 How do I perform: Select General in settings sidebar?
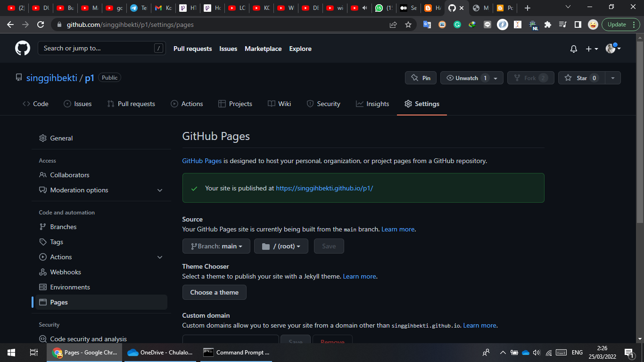point(101,138)
